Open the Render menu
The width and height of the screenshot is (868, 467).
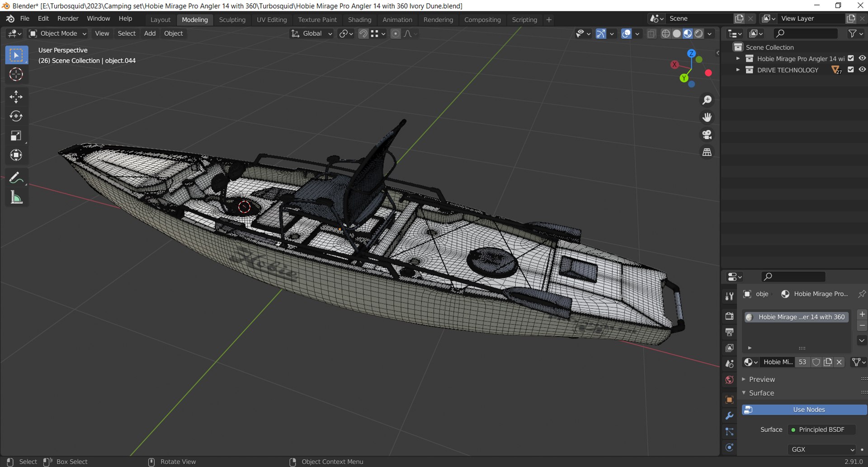pyautogui.click(x=68, y=19)
